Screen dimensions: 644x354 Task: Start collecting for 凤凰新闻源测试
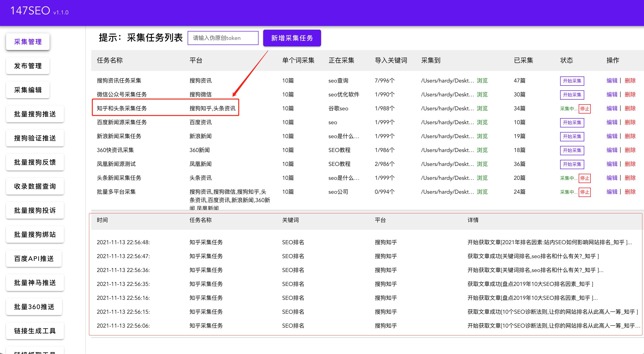tap(572, 164)
